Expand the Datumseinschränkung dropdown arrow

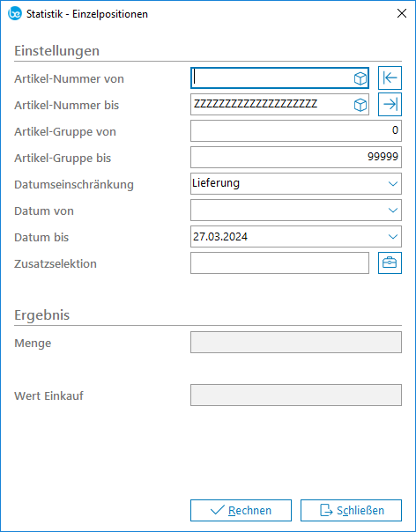tap(393, 184)
